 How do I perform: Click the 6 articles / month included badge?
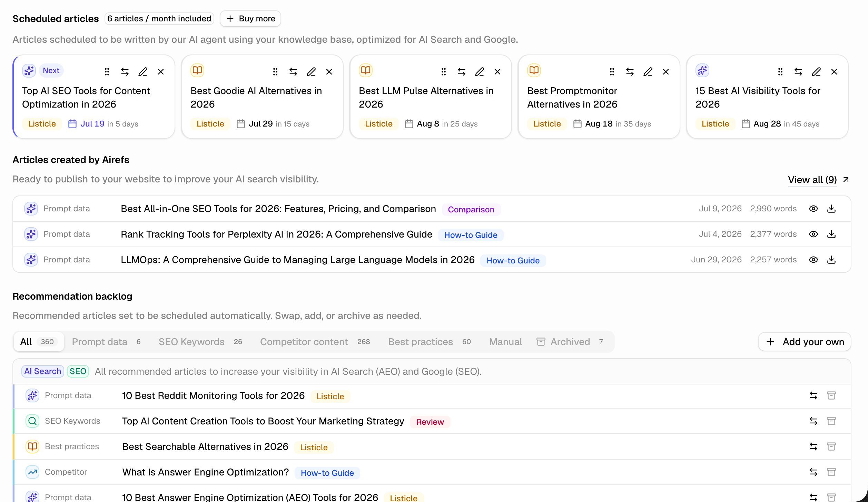tap(159, 19)
